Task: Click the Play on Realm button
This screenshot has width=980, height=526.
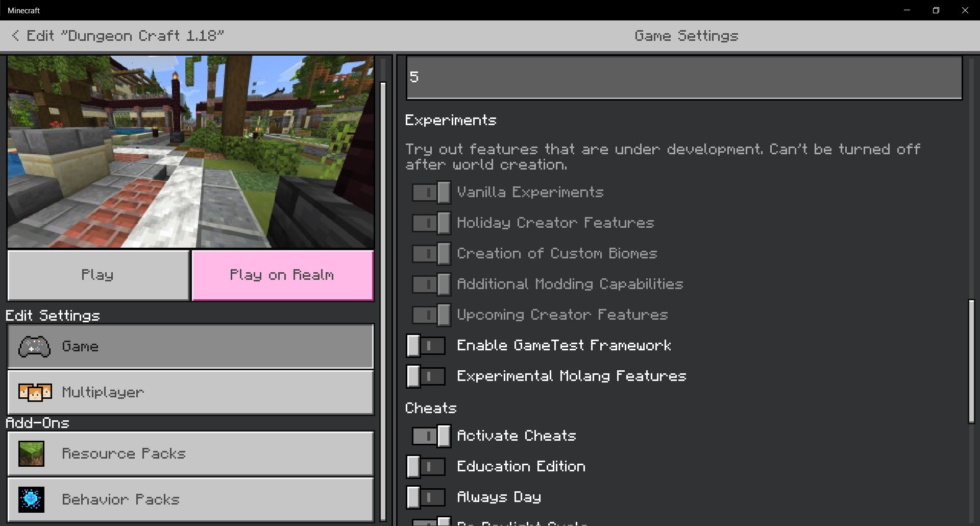Action: (x=282, y=275)
